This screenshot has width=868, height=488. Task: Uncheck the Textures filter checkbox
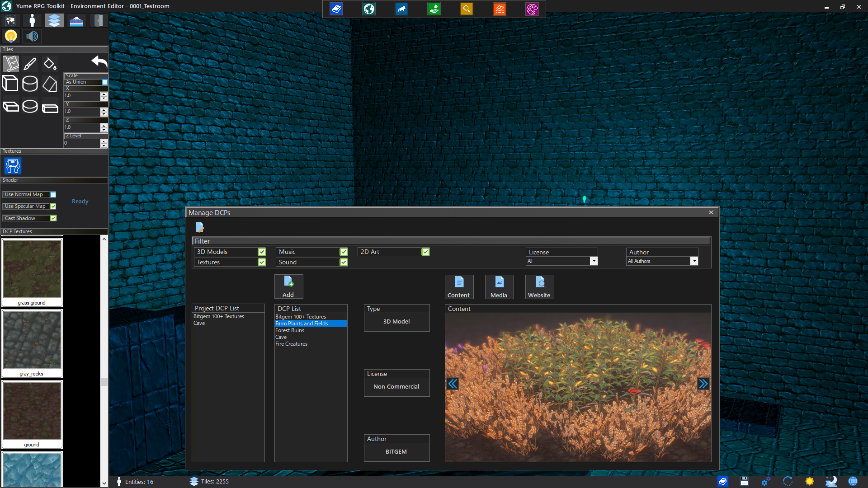click(x=262, y=262)
